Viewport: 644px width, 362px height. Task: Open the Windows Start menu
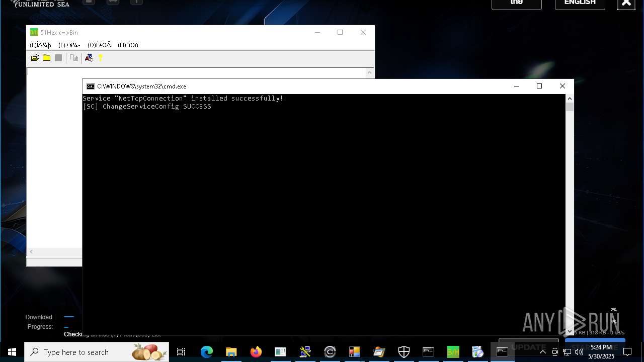12,352
